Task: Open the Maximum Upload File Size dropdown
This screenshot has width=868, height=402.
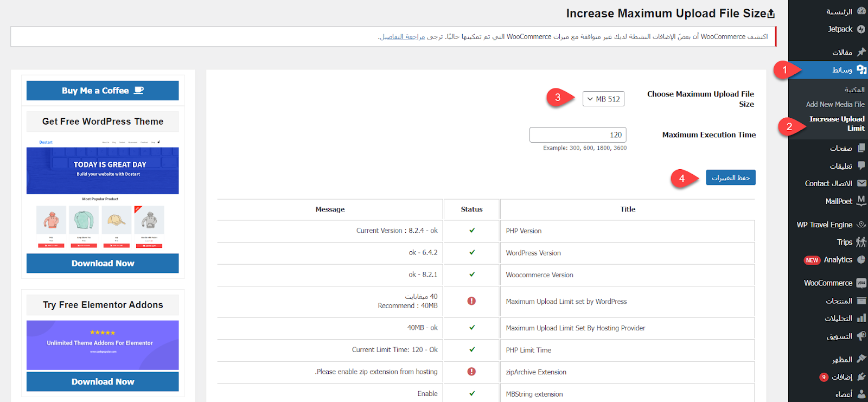Action: pyautogui.click(x=603, y=99)
